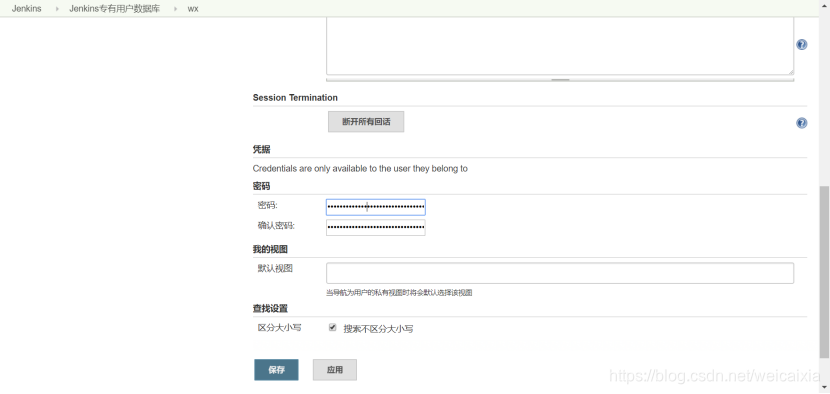
Task: Click inside the large text area at top
Action: click(560, 46)
